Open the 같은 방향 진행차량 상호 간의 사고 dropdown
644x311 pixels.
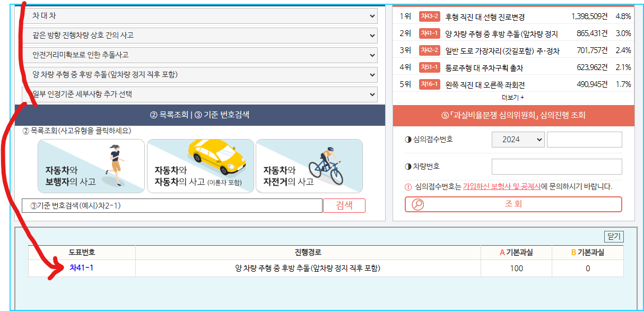click(199, 36)
